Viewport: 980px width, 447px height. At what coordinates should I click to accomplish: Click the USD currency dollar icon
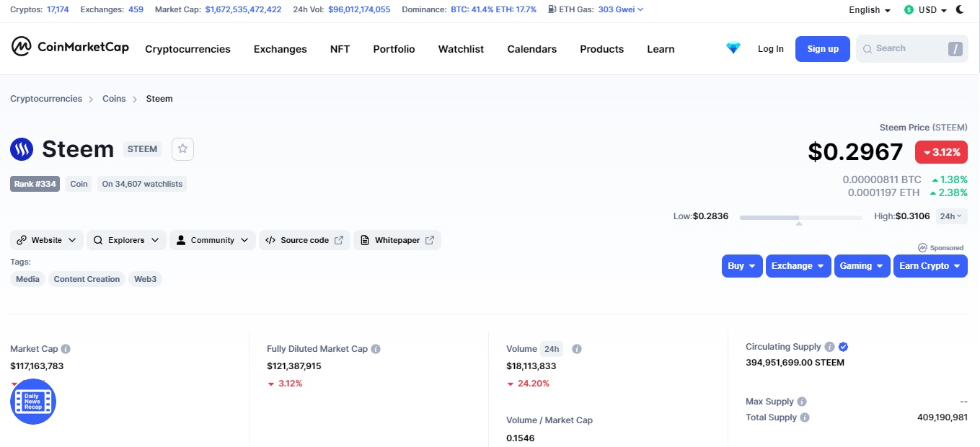coord(909,10)
